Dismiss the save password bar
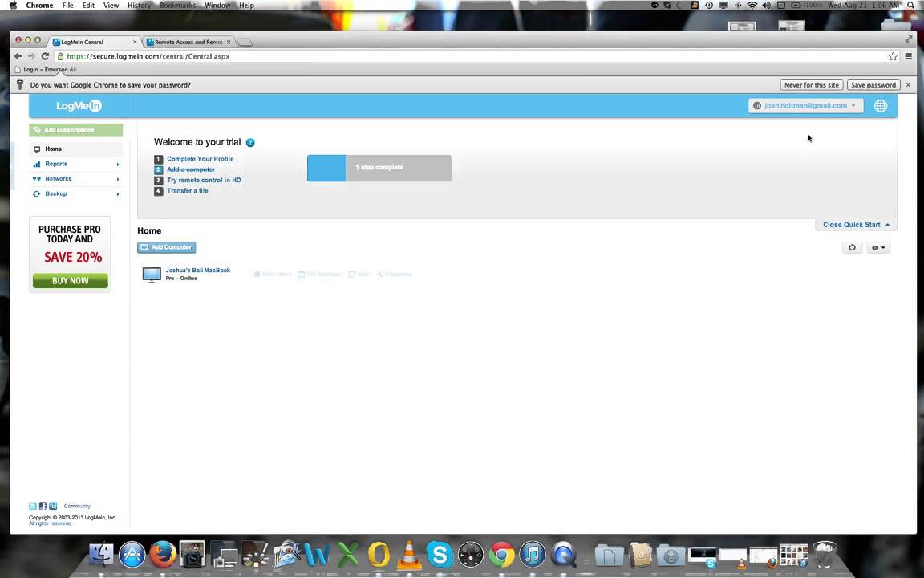The image size is (924, 578). [x=908, y=85]
